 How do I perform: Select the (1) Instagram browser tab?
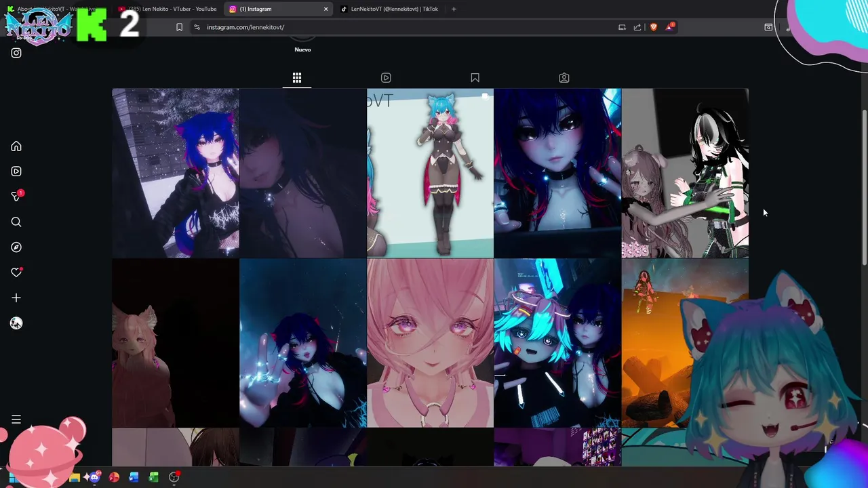279,9
